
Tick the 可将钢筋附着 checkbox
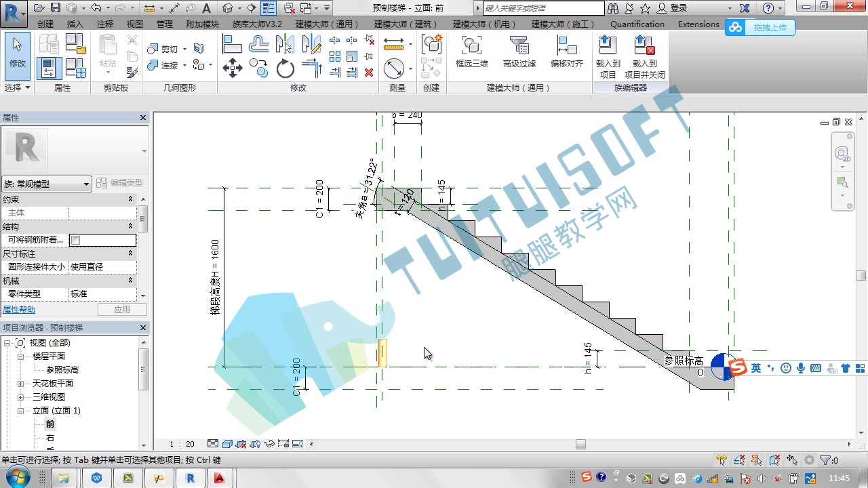coord(76,240)
